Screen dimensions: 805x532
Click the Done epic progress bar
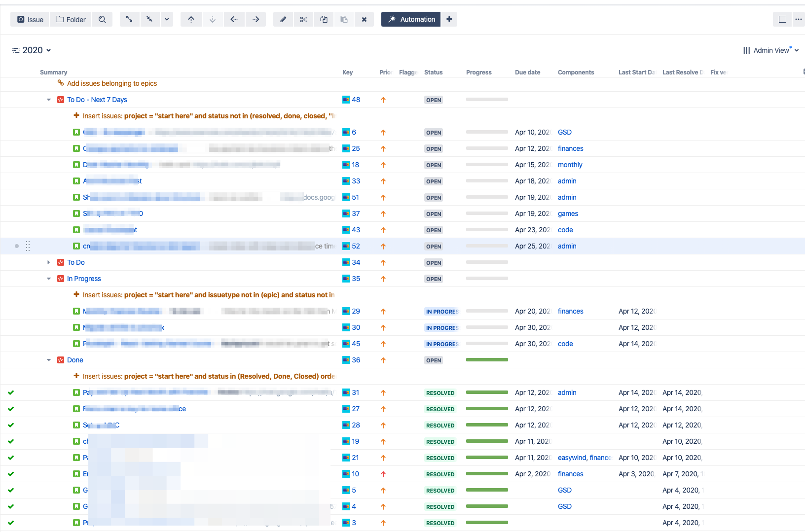(x=487, y=359)
